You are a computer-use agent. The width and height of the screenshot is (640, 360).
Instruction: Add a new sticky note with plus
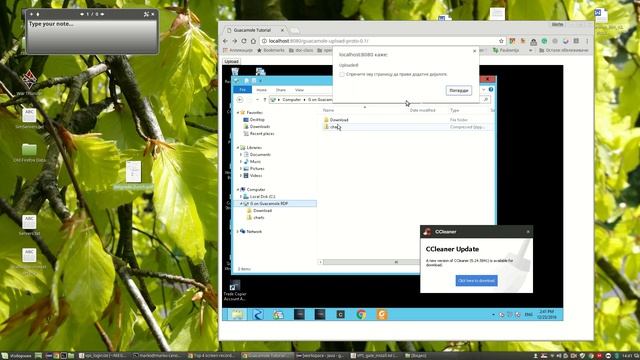[31, 14]
